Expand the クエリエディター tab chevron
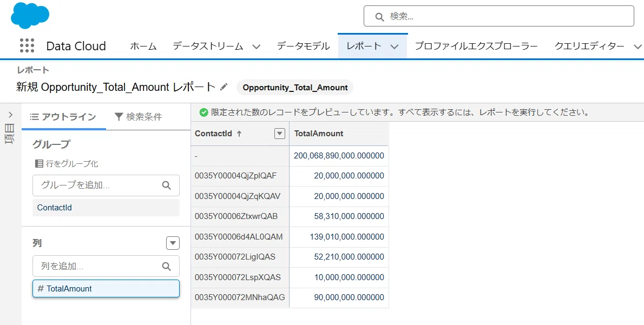Screen dimensions: 644x325 [638, 47]
